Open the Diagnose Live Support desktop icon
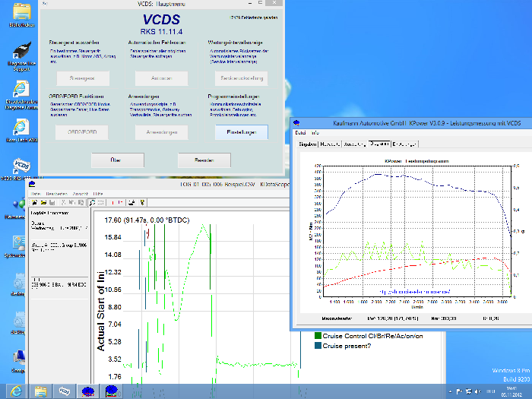This screenshot has width=532, height=399. click(x=22, y=56)
